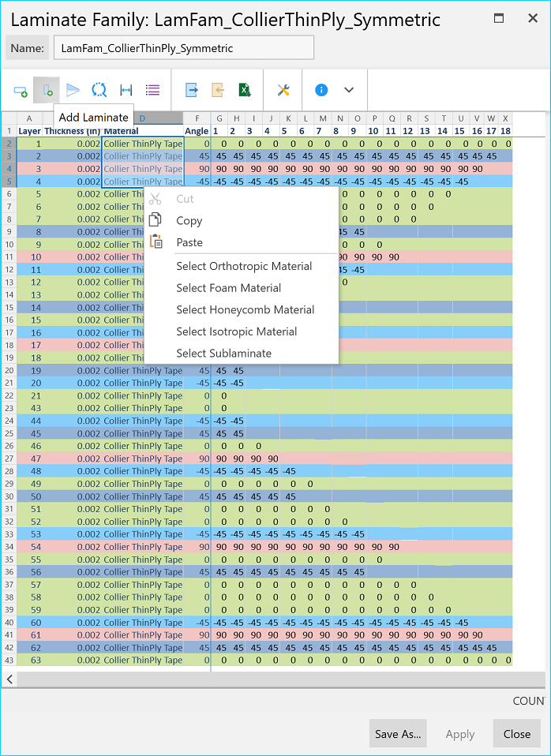Choose Copy from the context menu
This screenshot has height=756, width=551.
[x=242, y=221]
